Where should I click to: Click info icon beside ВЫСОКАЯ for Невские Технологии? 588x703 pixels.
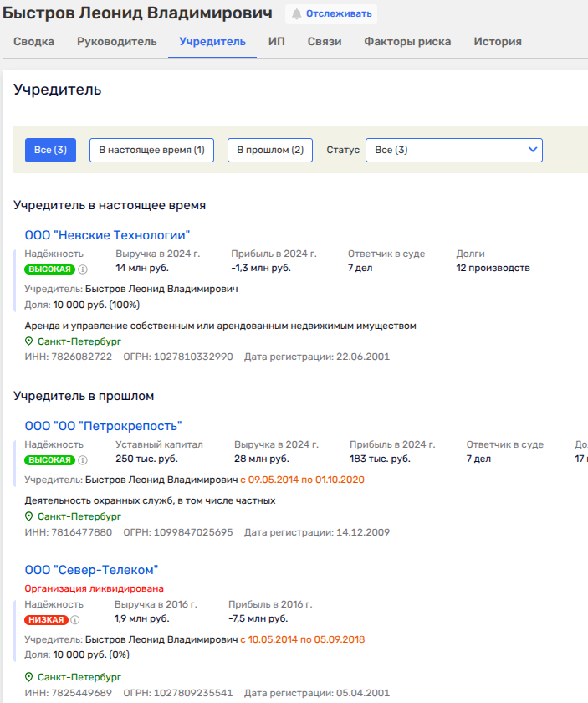[83, 269]
